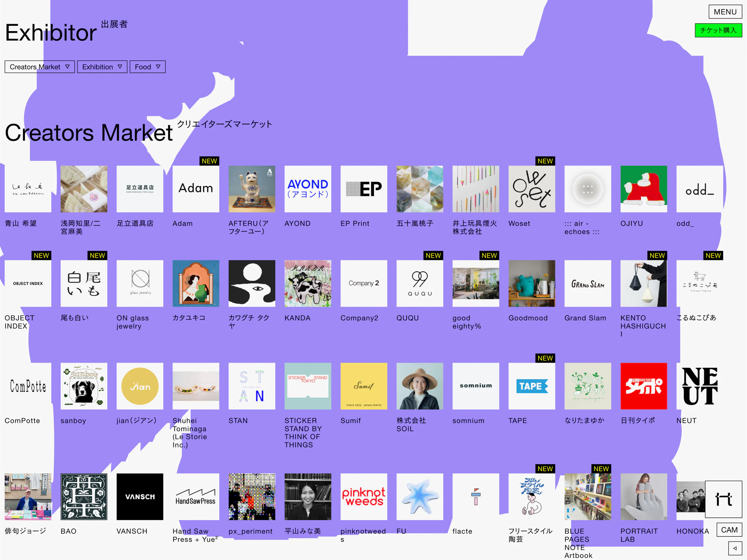
Task: Click the small triangle arrow toggle button
Action: 735,548
